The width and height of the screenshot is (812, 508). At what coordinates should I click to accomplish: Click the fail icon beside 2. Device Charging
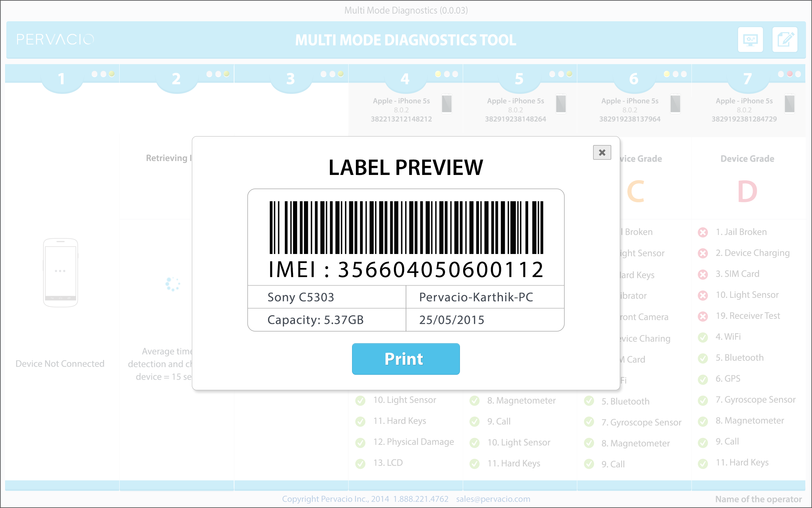coord(703,253)
